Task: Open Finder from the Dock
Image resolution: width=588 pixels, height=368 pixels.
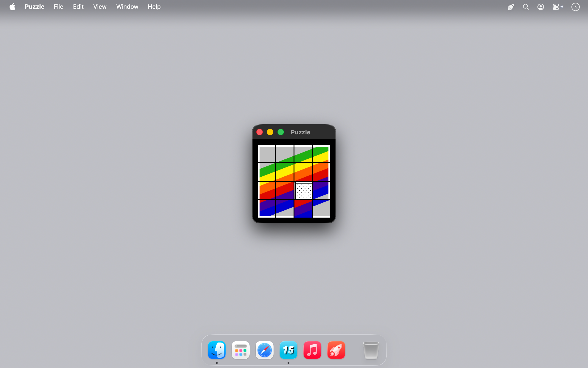Action: (x=217, y=350)
